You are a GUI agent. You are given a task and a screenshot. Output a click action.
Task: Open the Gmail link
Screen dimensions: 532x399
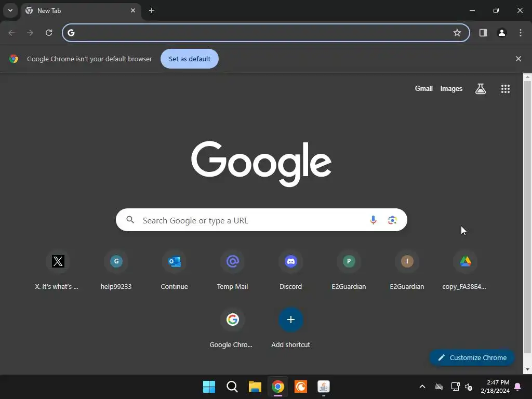pyautogui.click(x=424, y=88)
